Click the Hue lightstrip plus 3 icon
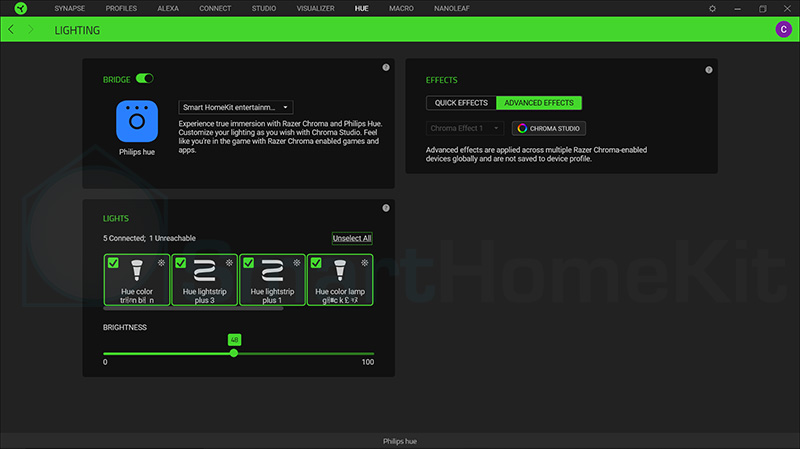This screenshot has width=800, height=449. pyautogui.click(x=205, y=270)
